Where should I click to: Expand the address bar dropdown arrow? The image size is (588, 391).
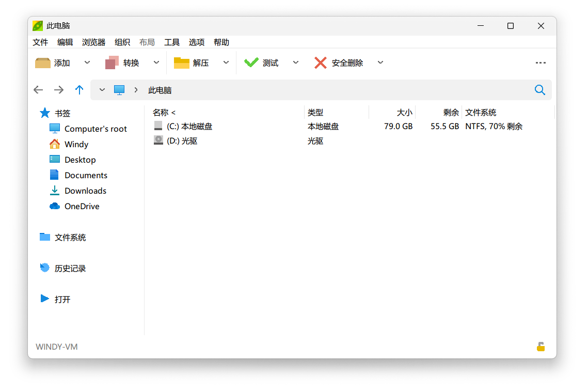coord(102,89)
